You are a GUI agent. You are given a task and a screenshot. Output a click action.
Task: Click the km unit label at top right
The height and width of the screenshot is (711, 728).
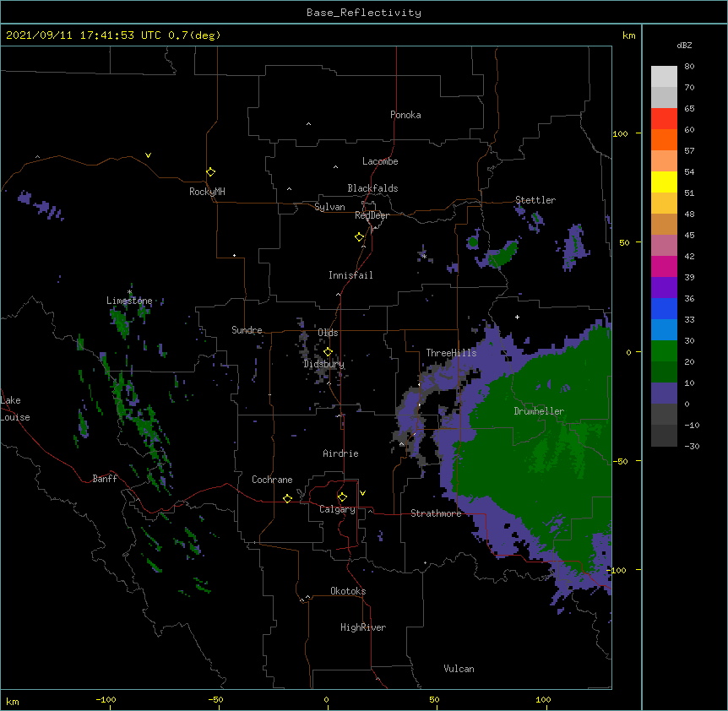(x=628, y=35)
